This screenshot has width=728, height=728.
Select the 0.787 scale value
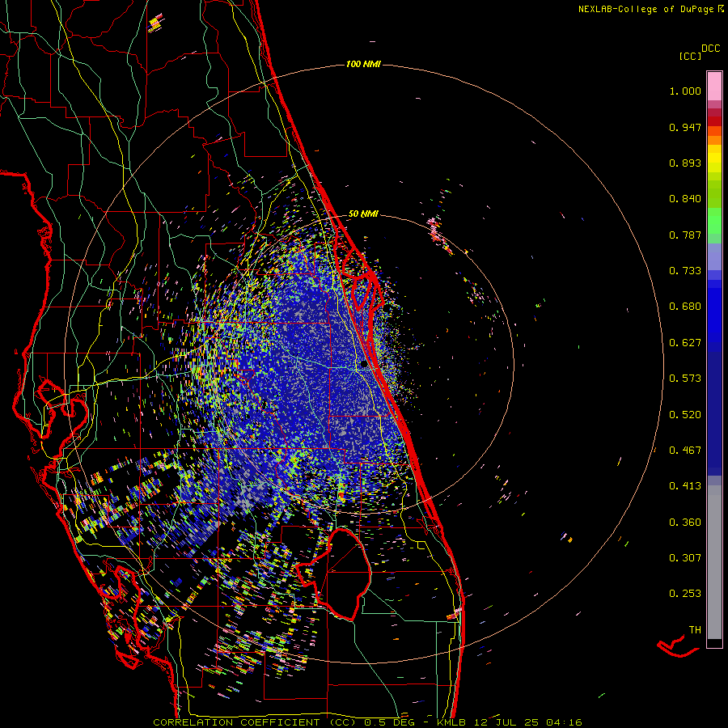tap(685, 235)
